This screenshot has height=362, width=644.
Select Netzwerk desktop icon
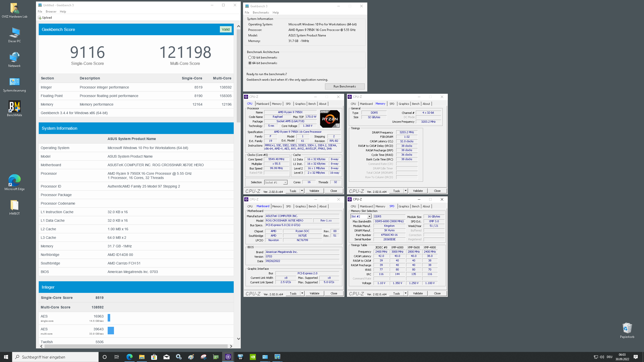click(14, 60)
